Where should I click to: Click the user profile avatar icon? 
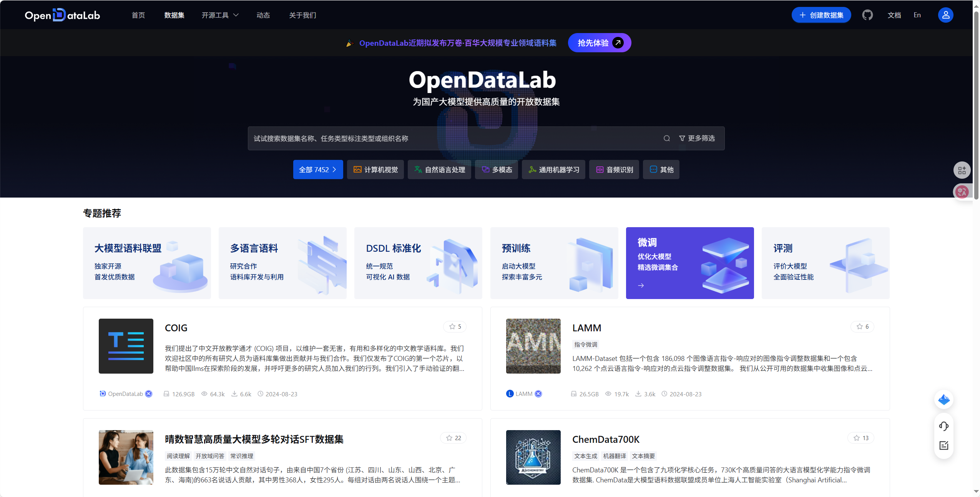[945, 15]
